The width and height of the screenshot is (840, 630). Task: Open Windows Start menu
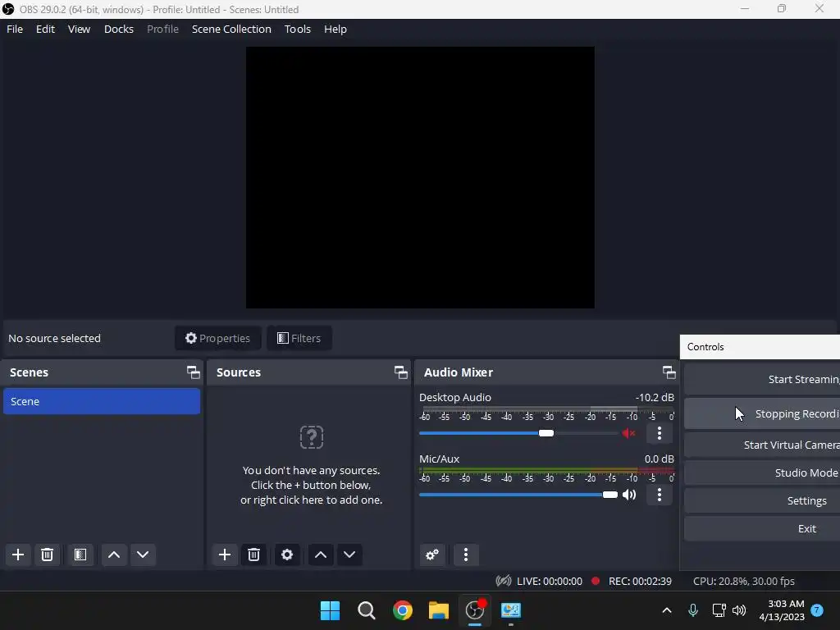click(x=330, y=610)
